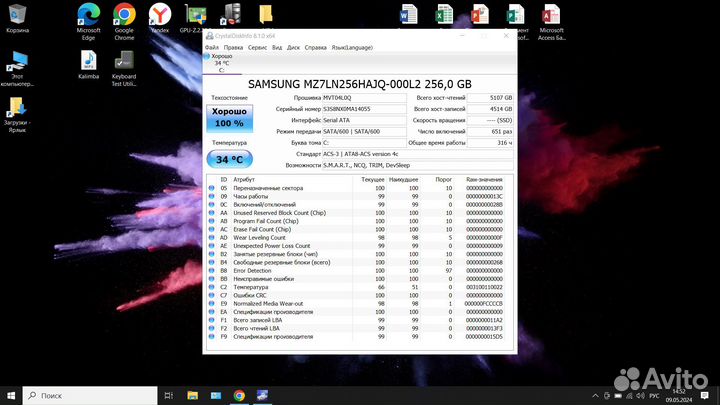Click the status circle for Wear Leveling Count
This screenshot has height=405, width=720.
coord(211,237)
